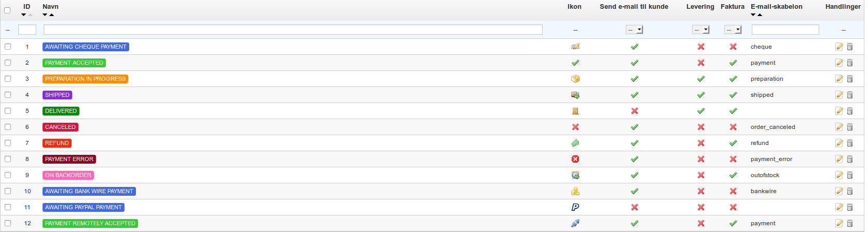Sort E-mail-skabelon column descending
This screenshot has height=232, width=868.
tap(753, 15)
